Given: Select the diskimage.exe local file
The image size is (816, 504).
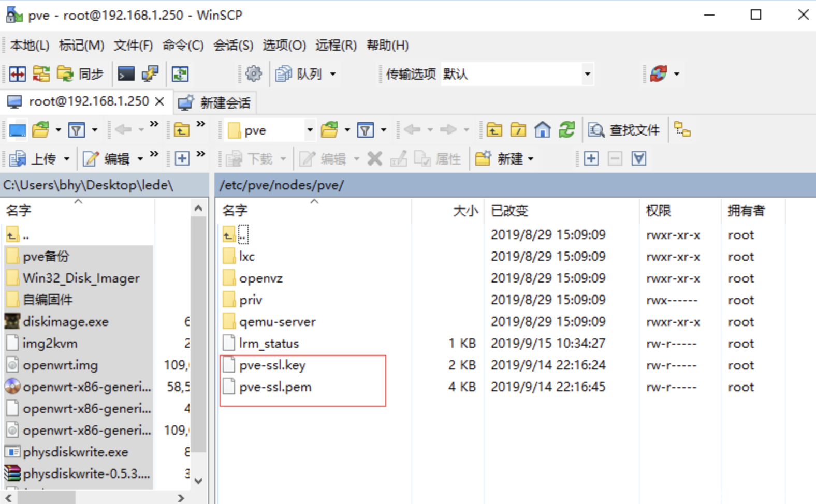Looking at the screenshot, I should click(65, 322).
